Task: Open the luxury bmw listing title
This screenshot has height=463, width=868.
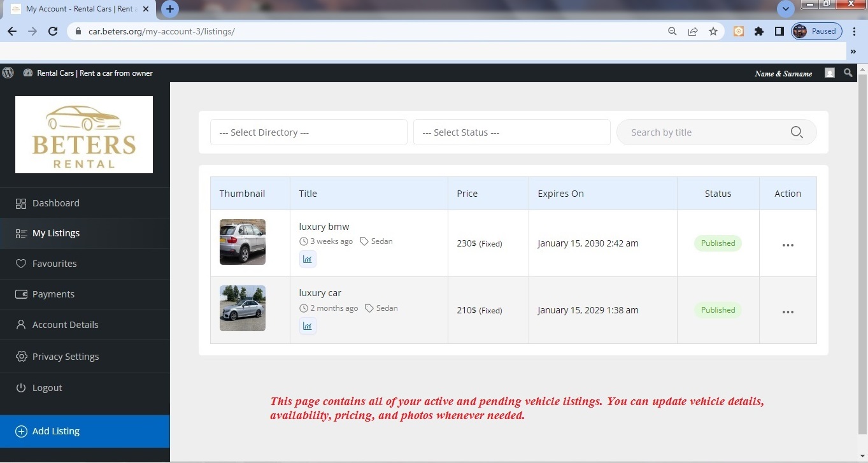Action: click(324, 227)
